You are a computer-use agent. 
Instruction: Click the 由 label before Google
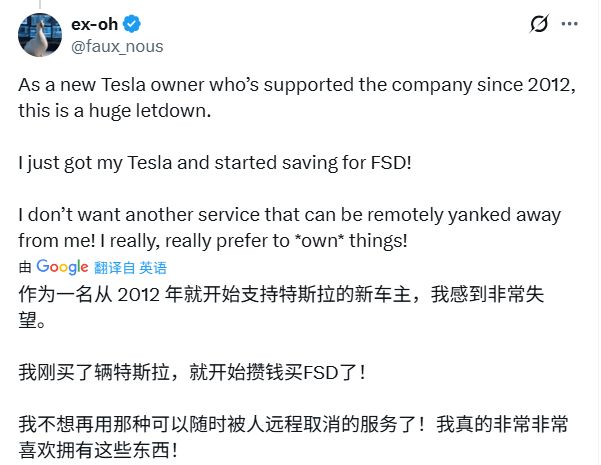pos(25,268)
